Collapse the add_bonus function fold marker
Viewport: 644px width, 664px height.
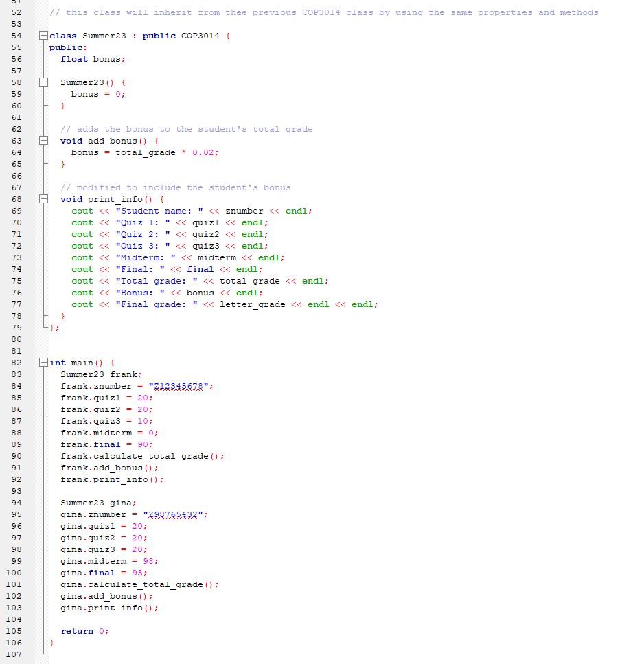pos(43,141)
